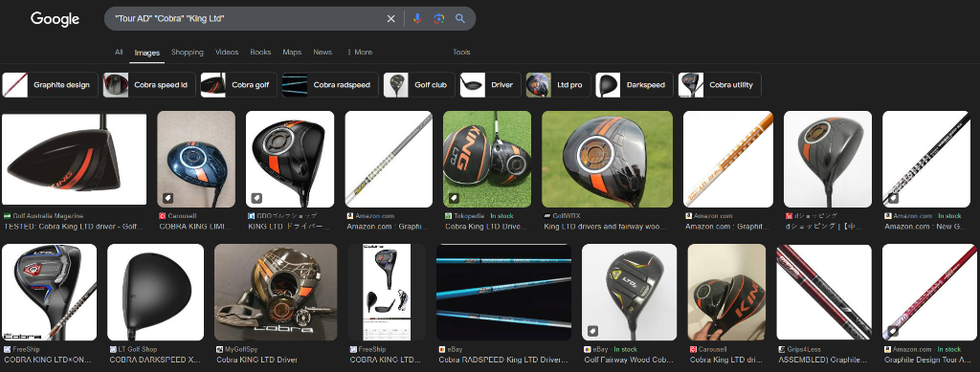This screenshot has width=980, height=372.
Task: Open the eBay fairway wood image
Action: [x=630, y=292]
